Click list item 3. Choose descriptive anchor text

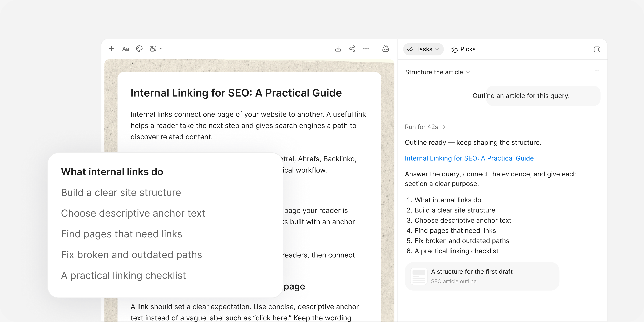point(459,221)
